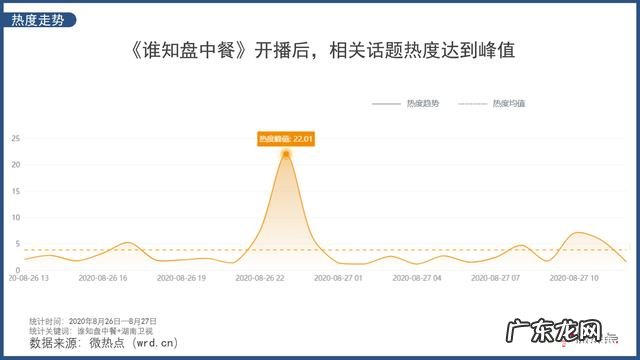Click the orange peak data point marker
The image size is (640, 360).
286,154
